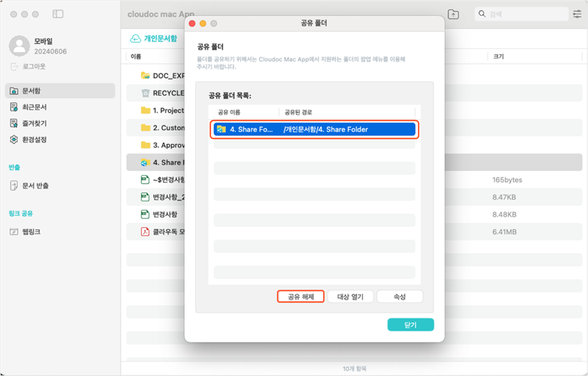Image resolution: width=588 pixels, height=376 pixels.
Task: Click the 공유 해제 button
Action: pyautogui.click(x=301, y=297)
